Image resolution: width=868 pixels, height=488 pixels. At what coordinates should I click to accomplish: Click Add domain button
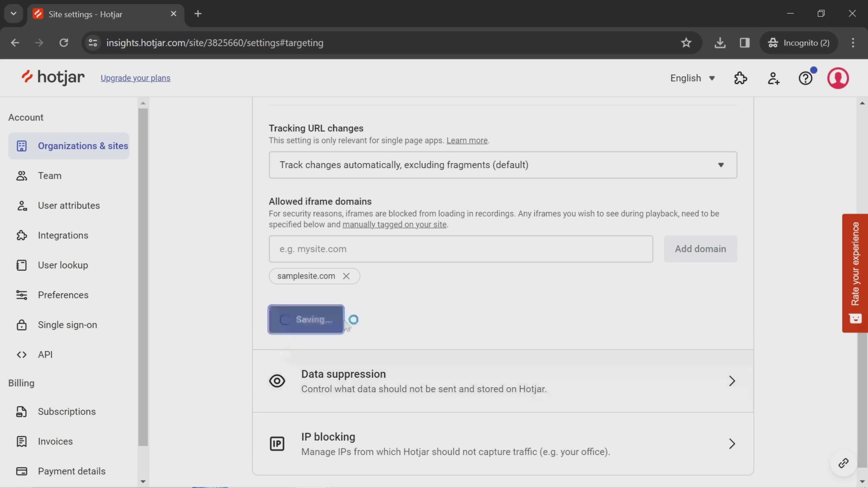pyautogui.click(x=700, y=249)
